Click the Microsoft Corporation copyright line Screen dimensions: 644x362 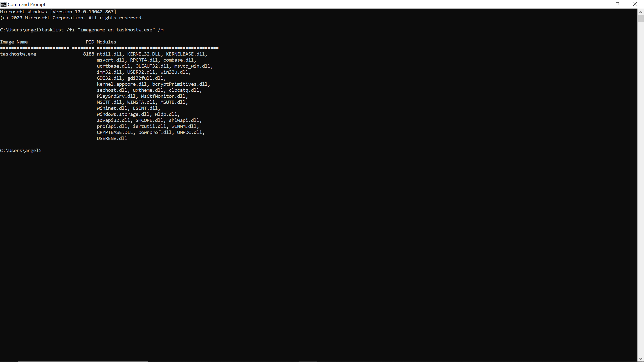72,18
